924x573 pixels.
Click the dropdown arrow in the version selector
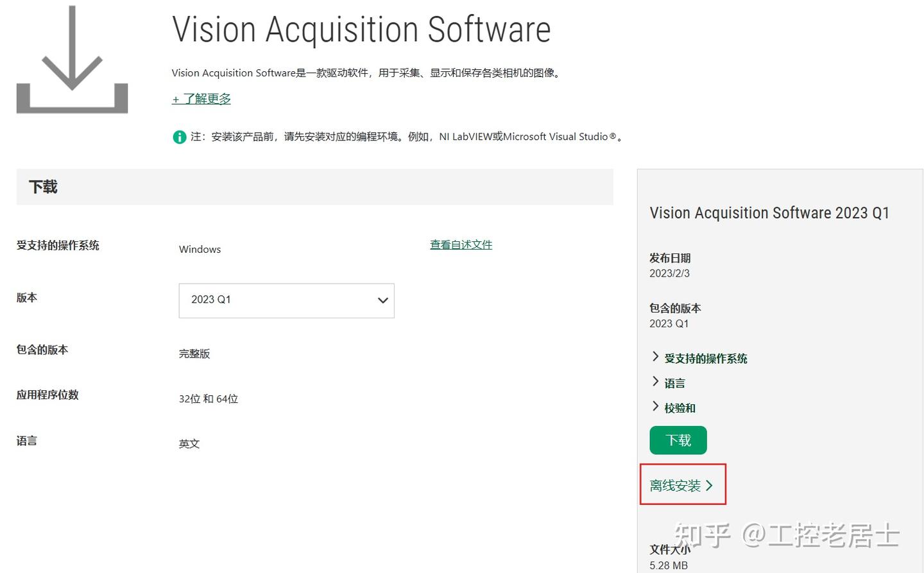point(382,300)
